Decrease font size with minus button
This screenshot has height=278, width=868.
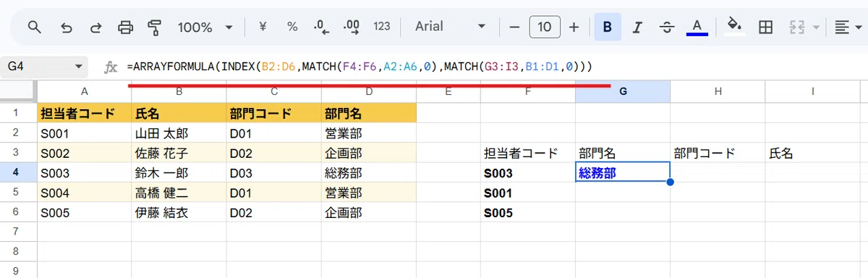(x=514, y=28)
